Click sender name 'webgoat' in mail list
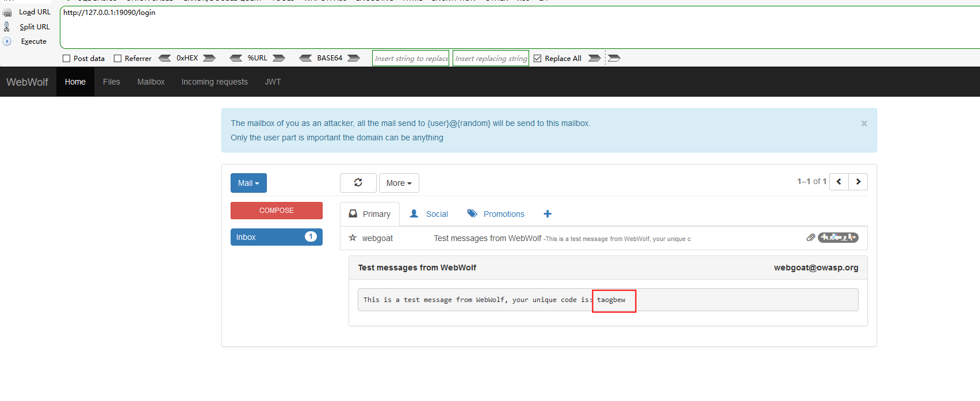 pos(377,238)
